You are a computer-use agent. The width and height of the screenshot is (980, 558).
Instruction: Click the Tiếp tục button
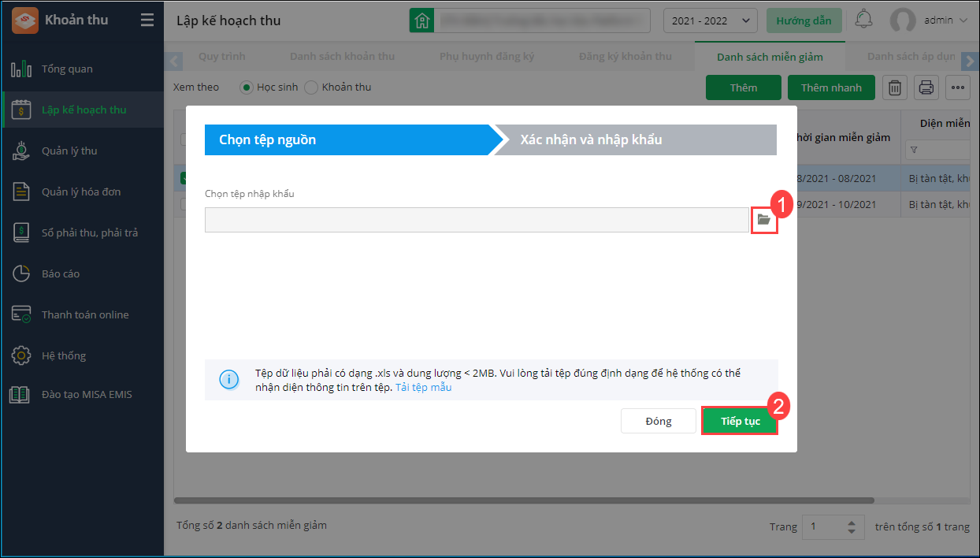740,421
